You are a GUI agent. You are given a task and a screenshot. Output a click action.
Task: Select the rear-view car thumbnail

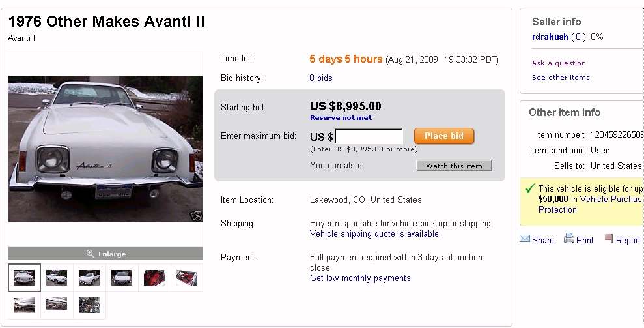122,278
